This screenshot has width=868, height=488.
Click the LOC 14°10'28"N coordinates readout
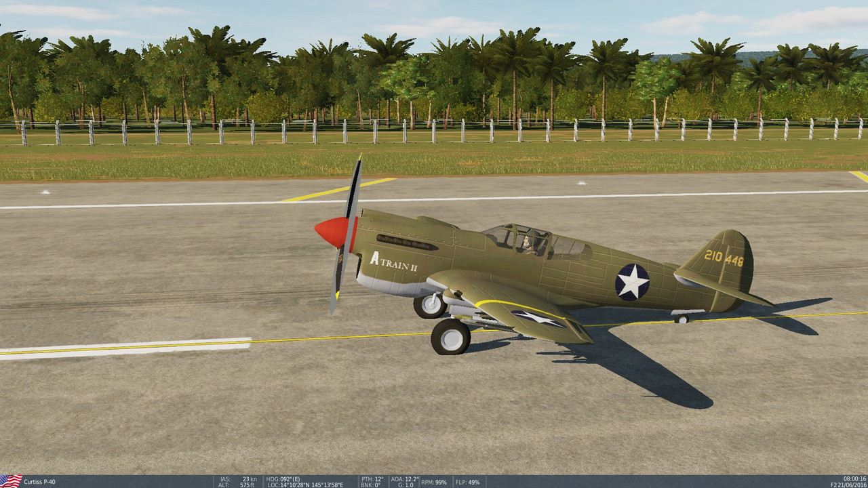point(305,485)
